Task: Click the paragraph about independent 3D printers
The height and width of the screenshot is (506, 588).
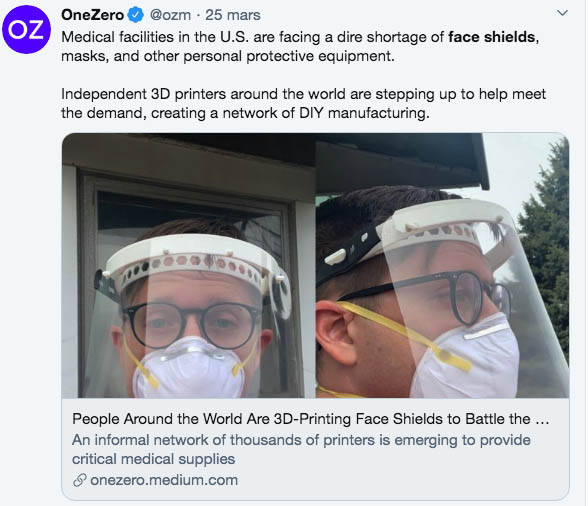Action: pyautogui.click(x=303, y=103)
